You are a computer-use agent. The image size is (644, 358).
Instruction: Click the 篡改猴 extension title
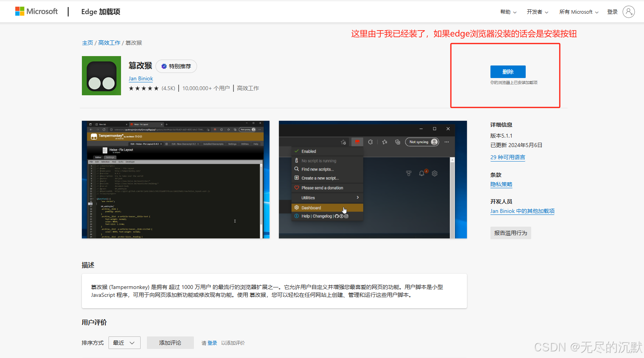click(140, 65)
